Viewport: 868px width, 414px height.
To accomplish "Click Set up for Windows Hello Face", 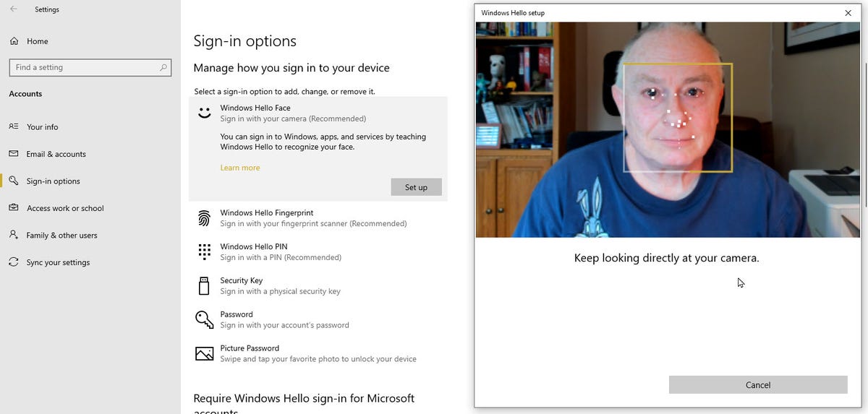I will point(416,187).
